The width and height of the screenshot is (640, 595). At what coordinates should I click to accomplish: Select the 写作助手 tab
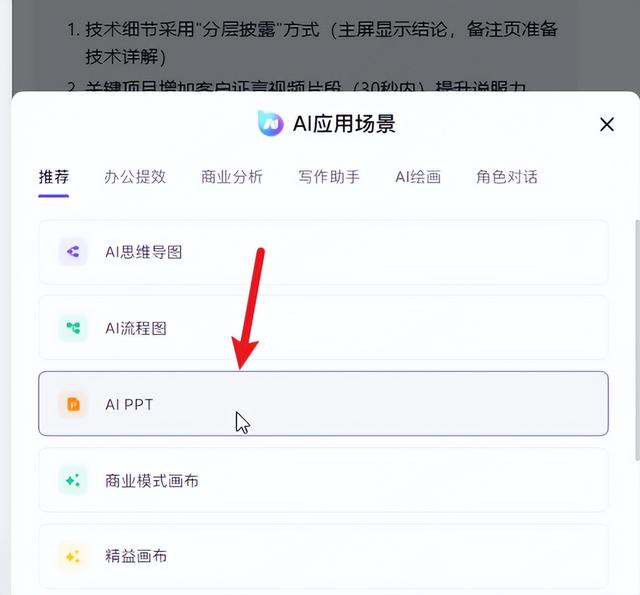329,177
